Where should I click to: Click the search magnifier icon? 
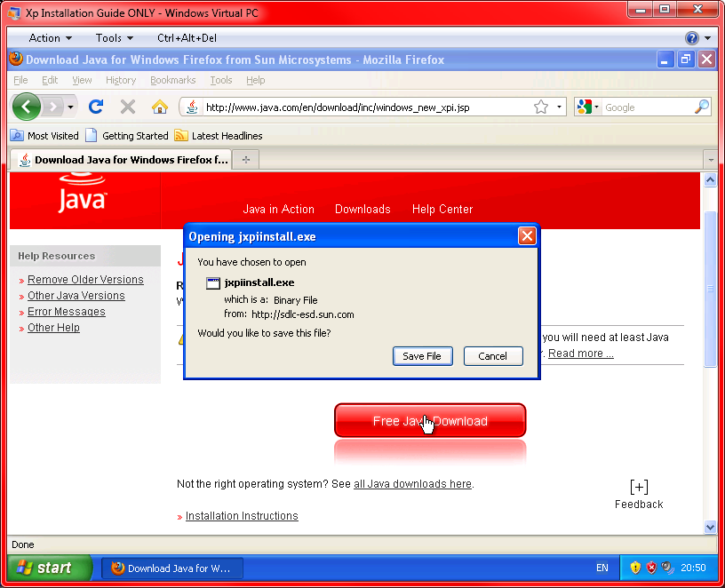[x=701, y=107]
